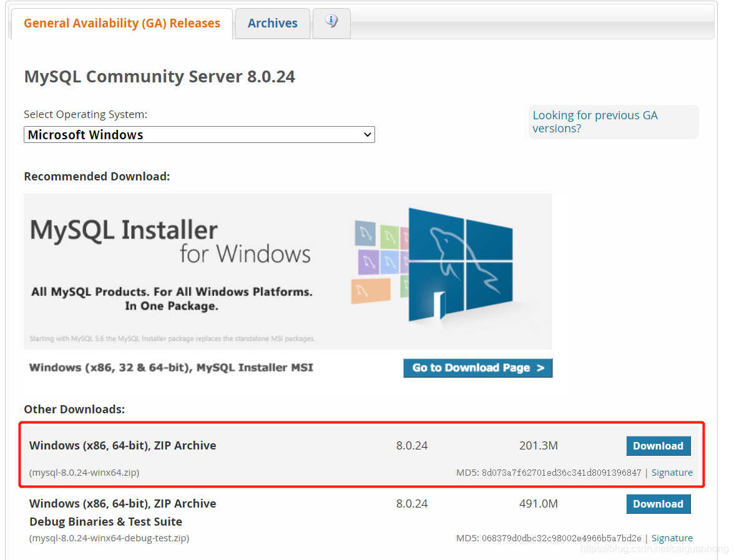Expand the Select Operating System dropdown
The height and width of the screenshot is (560, 734).
click(x=200, y=135)
